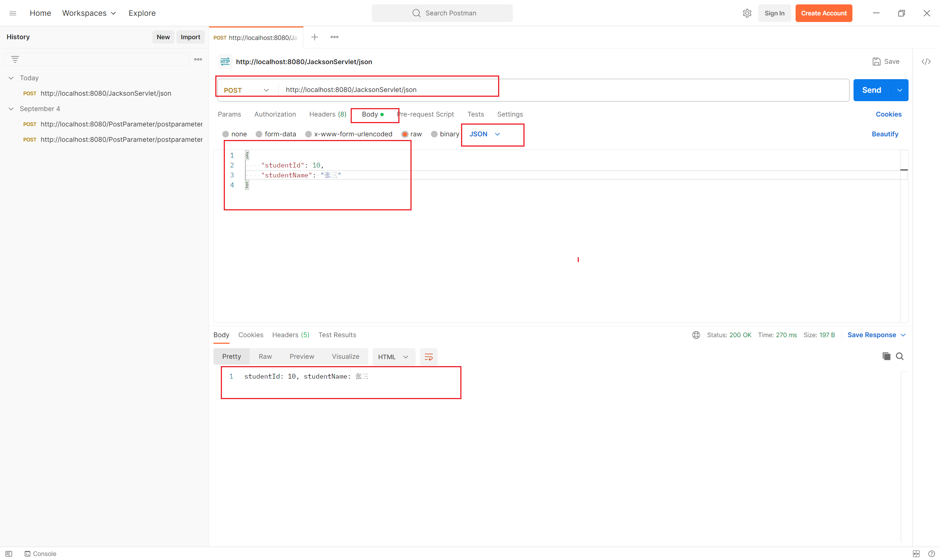Click the history filter icon
This screenshot has height=560, width=939.
15,59
